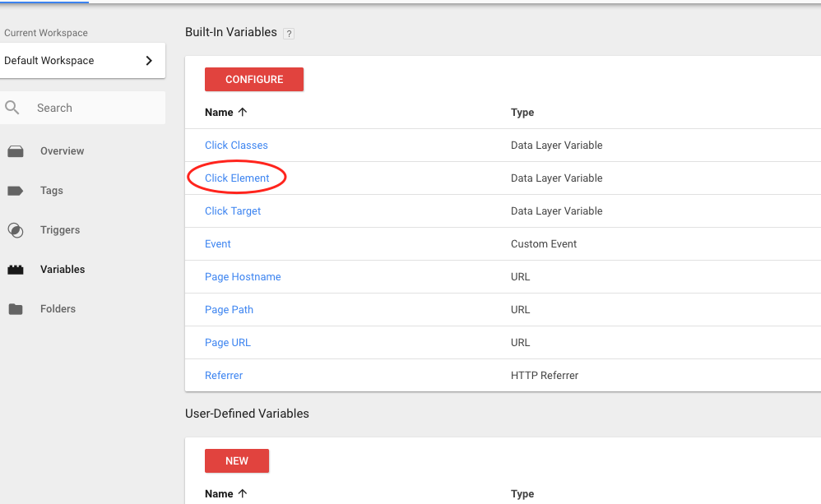Open the Page Hostname variable
The width and height of the screenshot is (821, 504).
point(243,277)
